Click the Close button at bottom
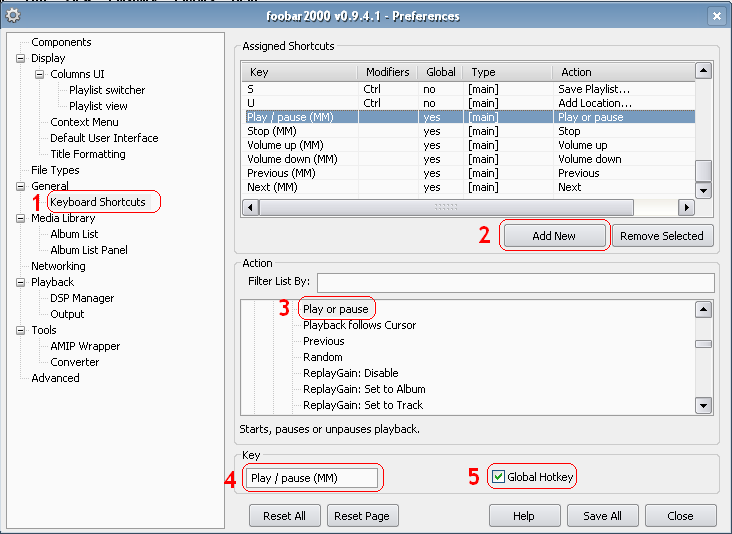This screenshot has width=732, height=534. point(680,516)
